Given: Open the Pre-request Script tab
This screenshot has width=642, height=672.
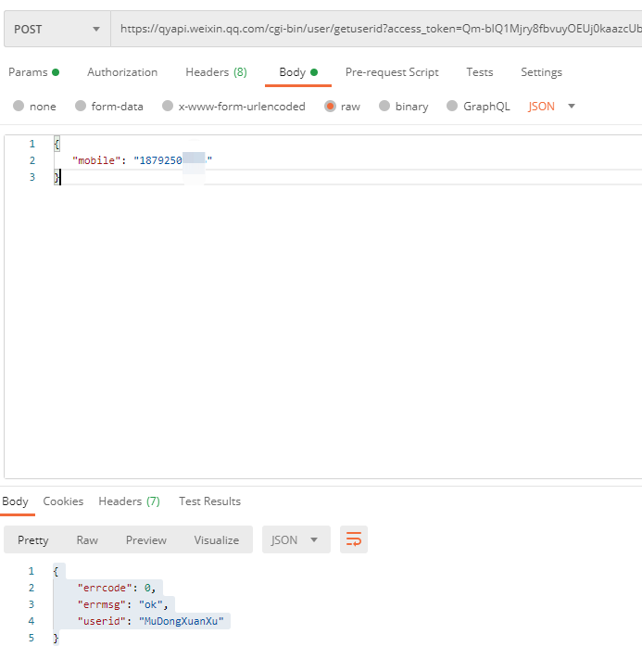Looking at the screenshot, I should coord(392,72).
